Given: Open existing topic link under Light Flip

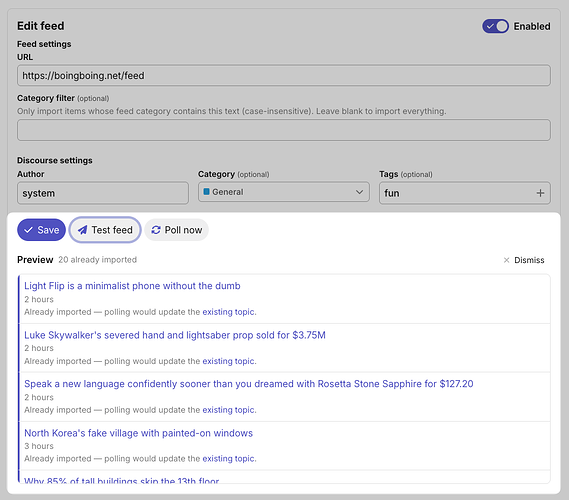Looking at the screenshot, I should [228, 312].
